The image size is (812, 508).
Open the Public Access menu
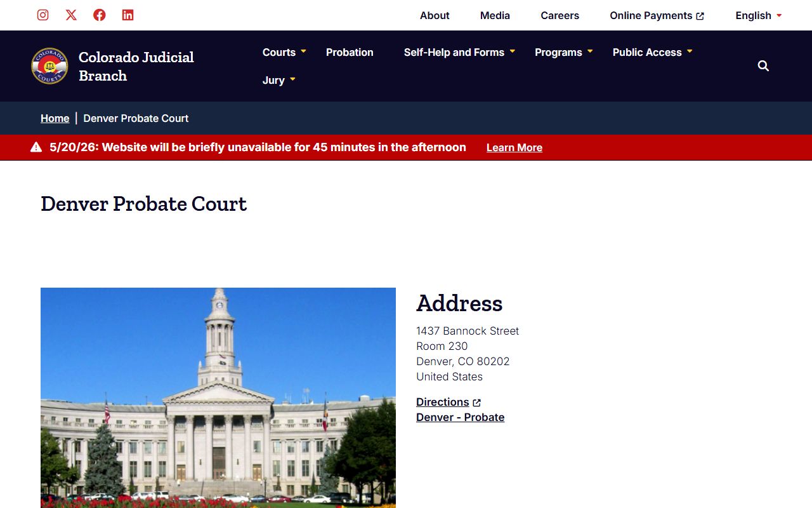(x=647, y=52)
